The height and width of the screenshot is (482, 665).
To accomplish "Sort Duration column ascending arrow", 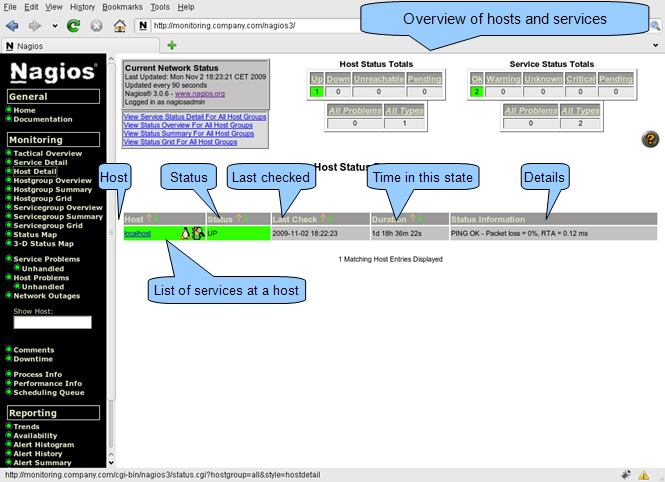I will (x=413, y=218).
